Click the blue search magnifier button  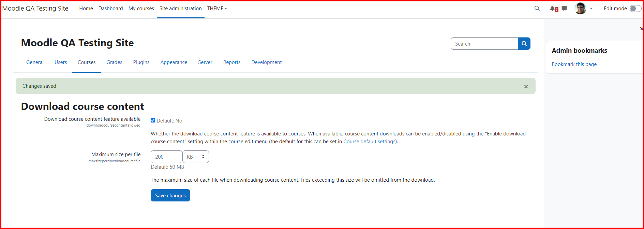pos(524,44)
